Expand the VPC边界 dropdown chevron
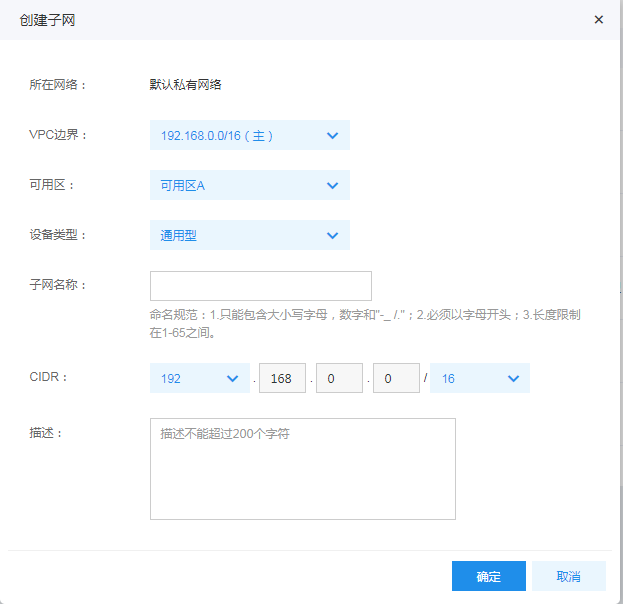Viewport: 623px width, 604px height. (332, 136)
